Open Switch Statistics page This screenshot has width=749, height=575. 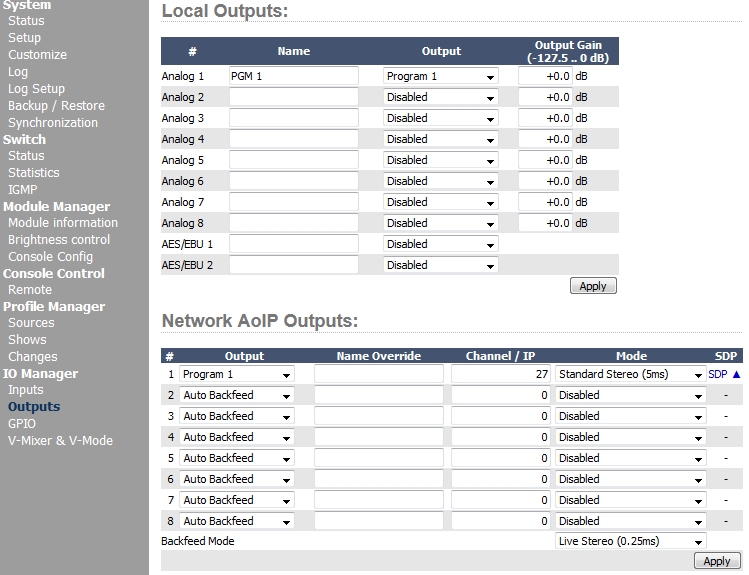point(34,172)
